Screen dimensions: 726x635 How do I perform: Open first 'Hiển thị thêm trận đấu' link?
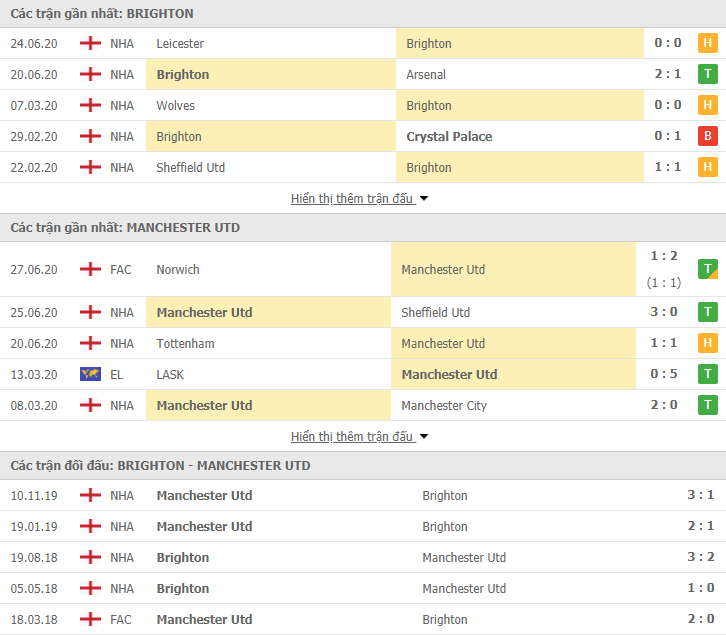pyautogui.click(x=352, y=199)
